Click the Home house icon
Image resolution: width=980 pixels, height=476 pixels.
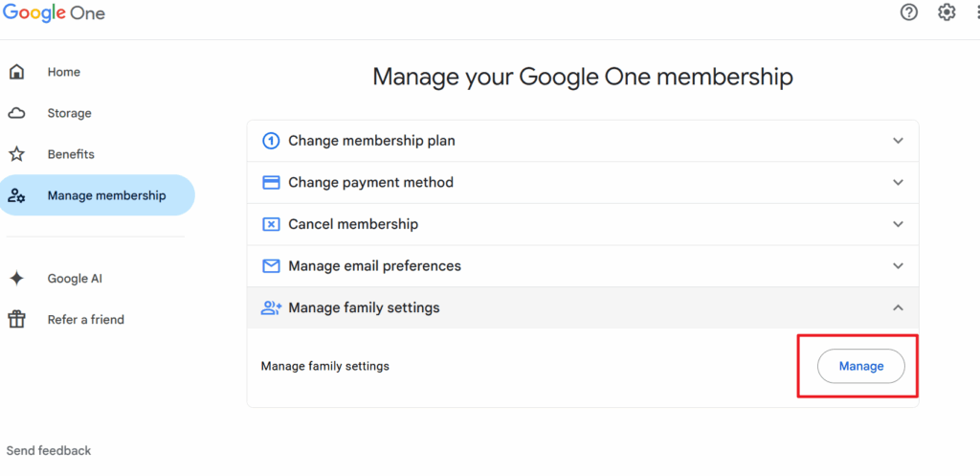[16, 72]
